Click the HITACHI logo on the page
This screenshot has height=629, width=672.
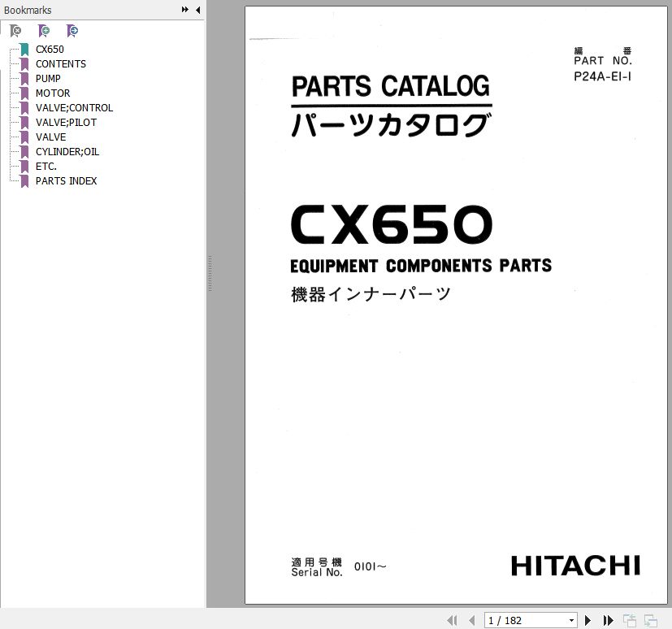point(575,566)
